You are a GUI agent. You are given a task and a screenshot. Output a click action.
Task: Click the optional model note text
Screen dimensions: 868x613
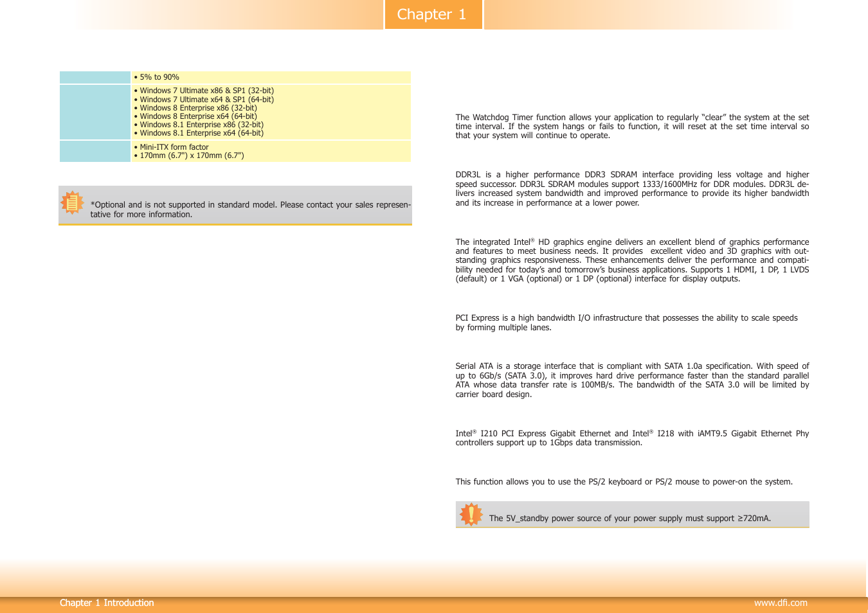(x=250, y=209)
